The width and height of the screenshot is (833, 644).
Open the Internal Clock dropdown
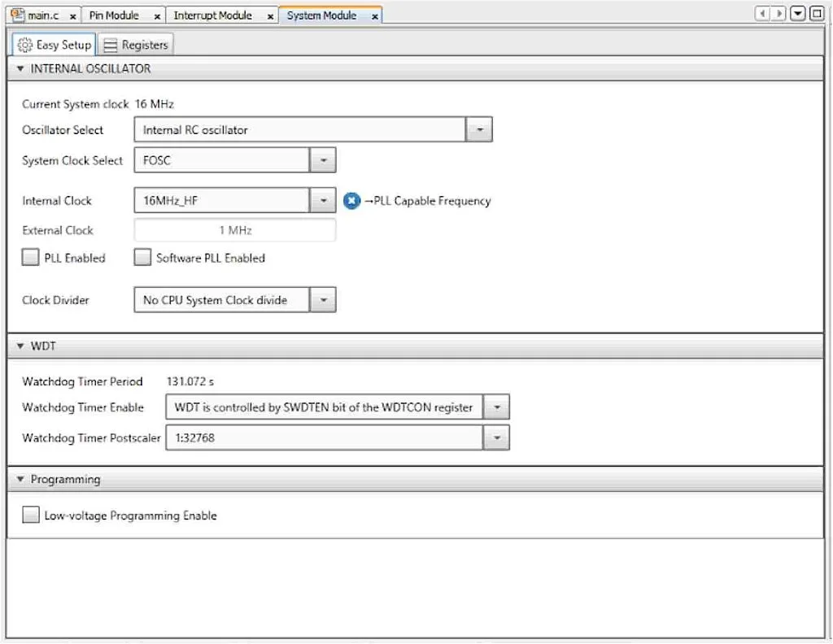(323, 200)
